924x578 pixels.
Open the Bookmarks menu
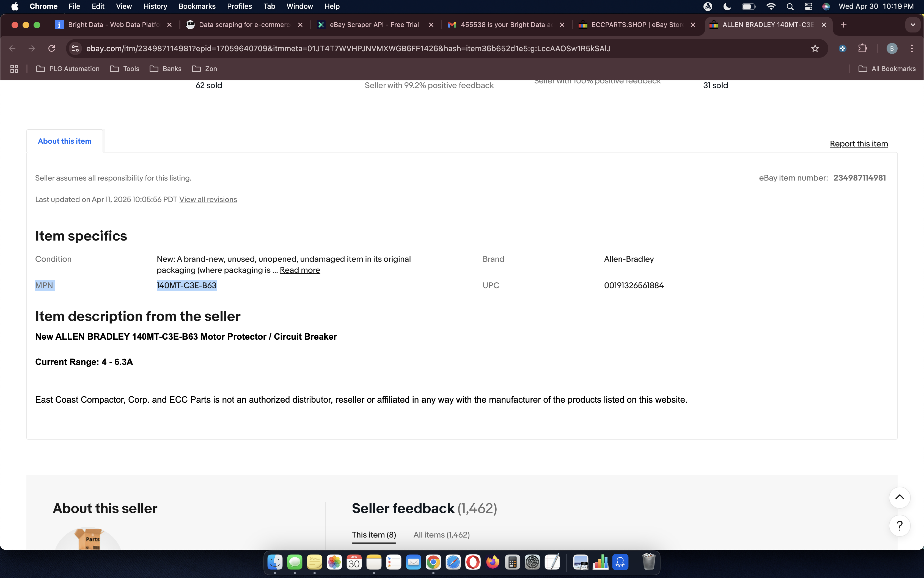pyautogui.click(x=197, y=7)
